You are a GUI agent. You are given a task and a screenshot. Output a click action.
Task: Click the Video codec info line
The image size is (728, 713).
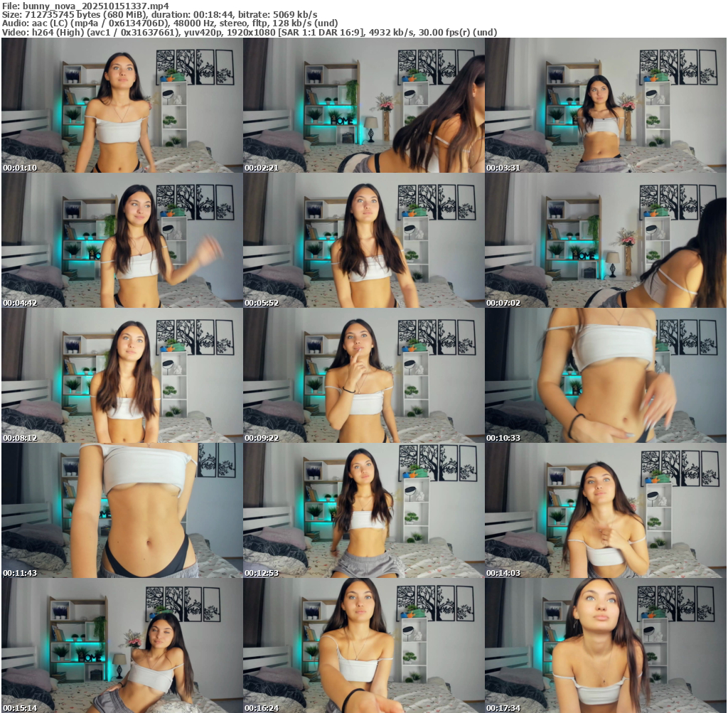(249, 33)
